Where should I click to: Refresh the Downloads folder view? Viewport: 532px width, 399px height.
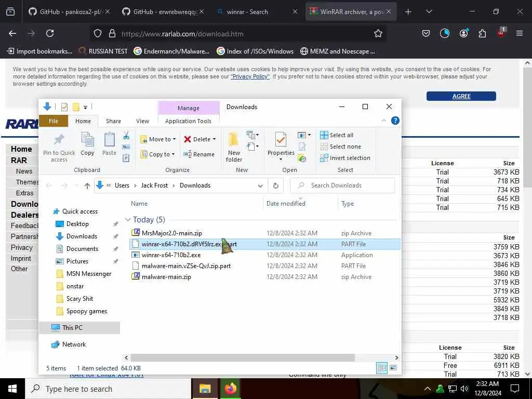(276, 185)
